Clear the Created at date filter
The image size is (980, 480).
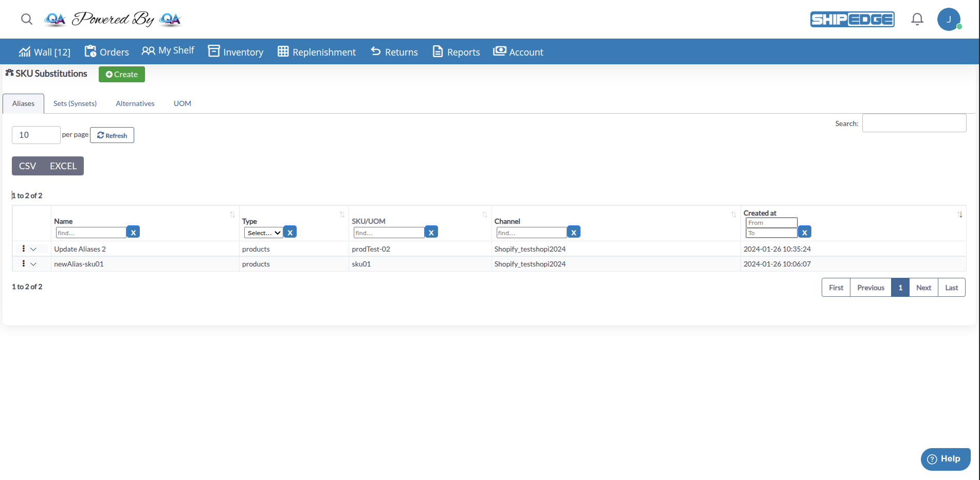click(805, 233)
